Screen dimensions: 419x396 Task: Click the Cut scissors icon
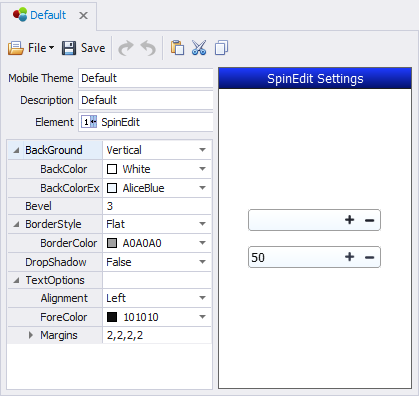pyautogui.click(x=199, y=48)
